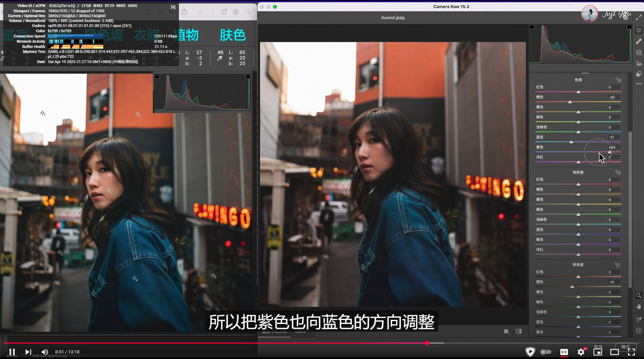
Task: Open YouTube settings gear with 4K badge
Action: [581, 352]
